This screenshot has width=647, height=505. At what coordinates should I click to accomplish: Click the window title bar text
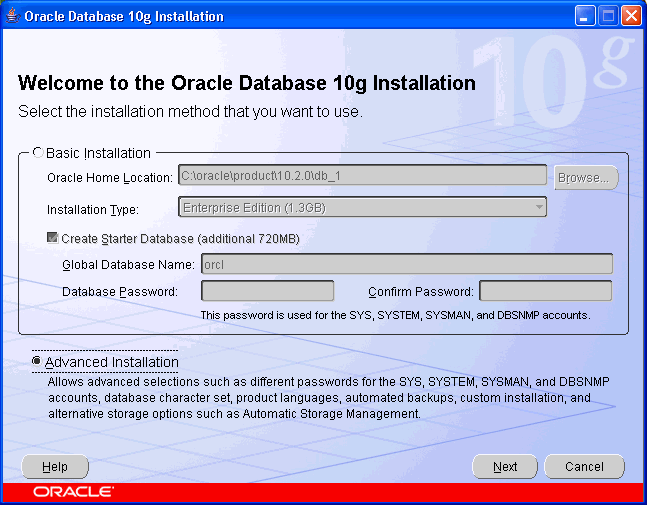pos(123,16)
